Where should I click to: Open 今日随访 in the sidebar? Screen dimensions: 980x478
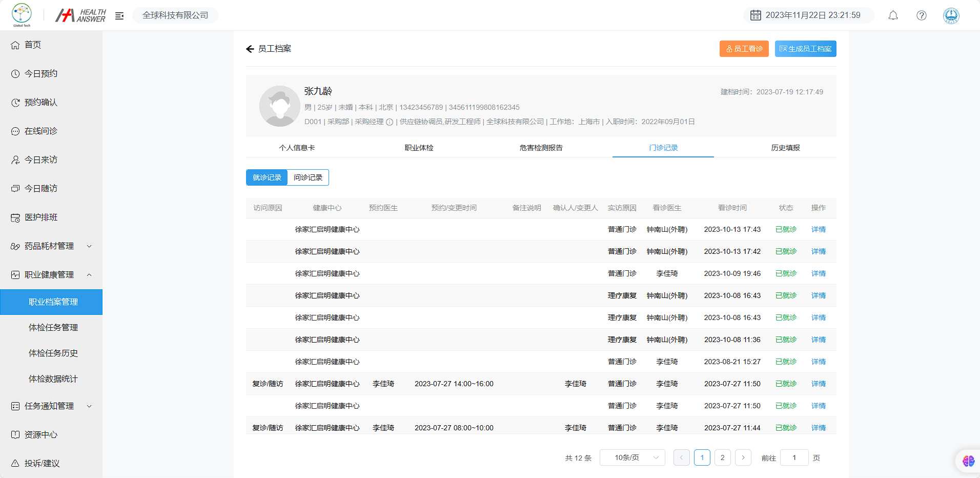[51, 189]
